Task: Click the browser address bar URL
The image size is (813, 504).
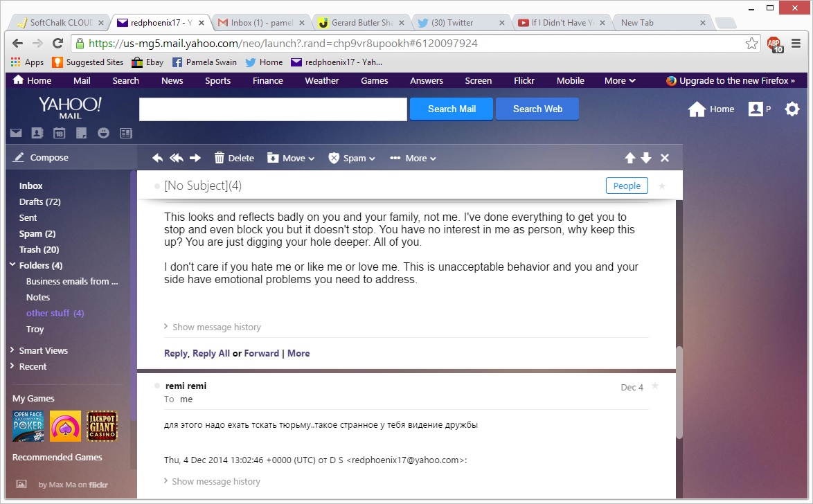Action: [x=283, y=43]
